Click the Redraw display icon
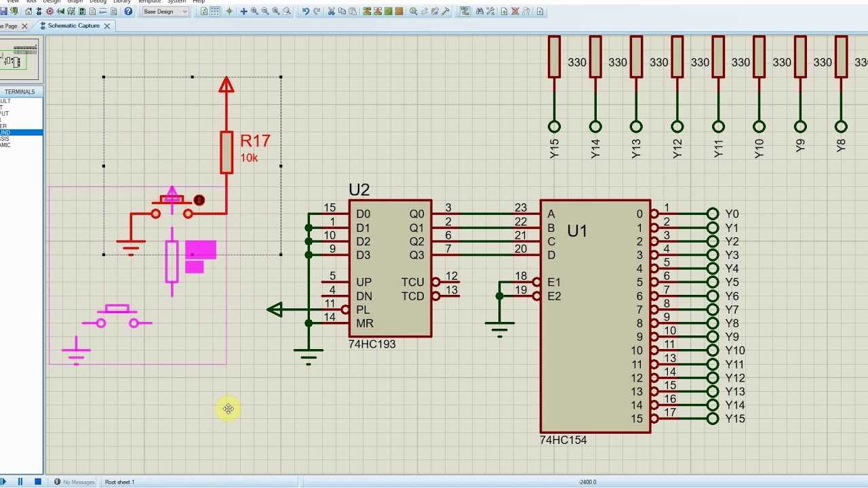 (204, 12)
